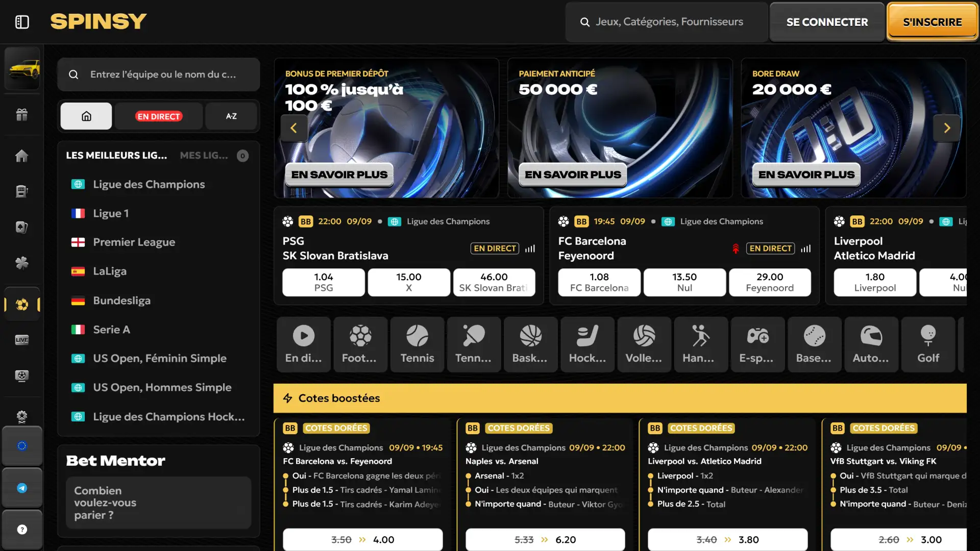The height and width of the screenshot is (551, 980).
Task: Click the SPINSY logo
Action: click(x=99, y=21)
